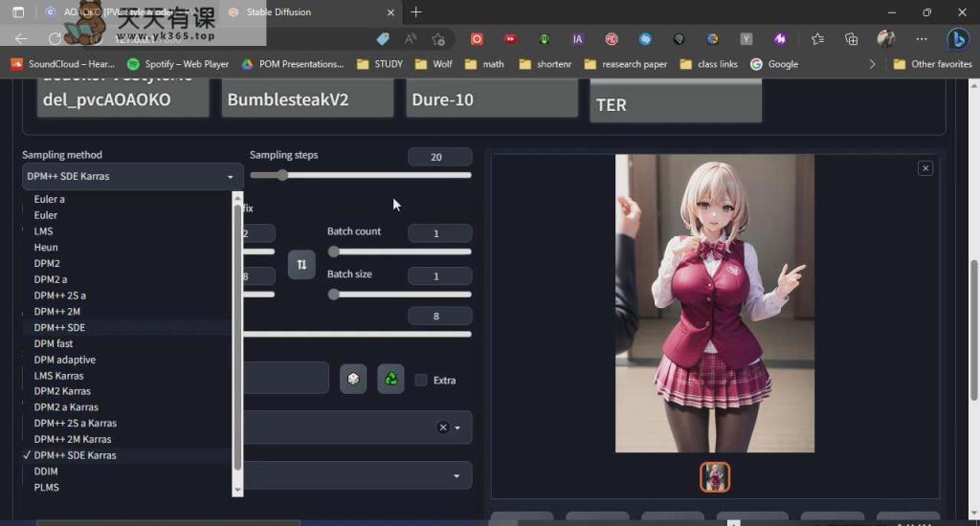Open the STUDY bookmark folder

[379, 64]
